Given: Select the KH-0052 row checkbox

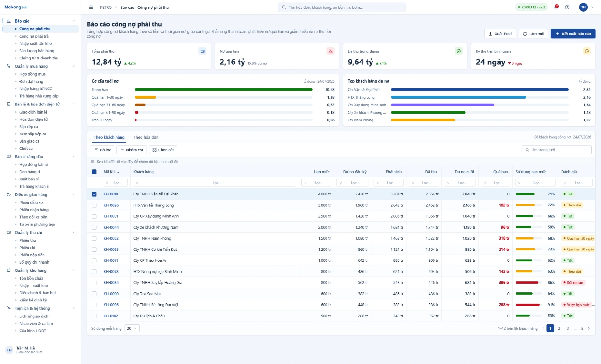Looking at the screenshot, I should 94,238.
